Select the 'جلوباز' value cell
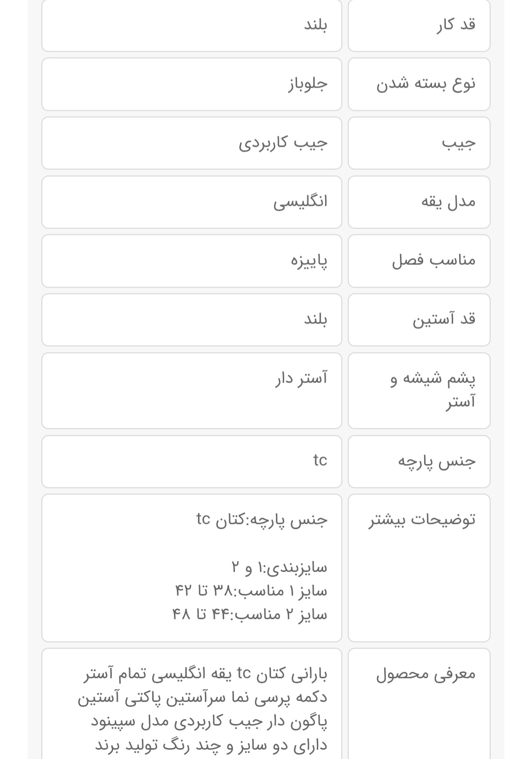Viewport: 532px width, 759px height. pyautogui.click(x=192, y=84)
